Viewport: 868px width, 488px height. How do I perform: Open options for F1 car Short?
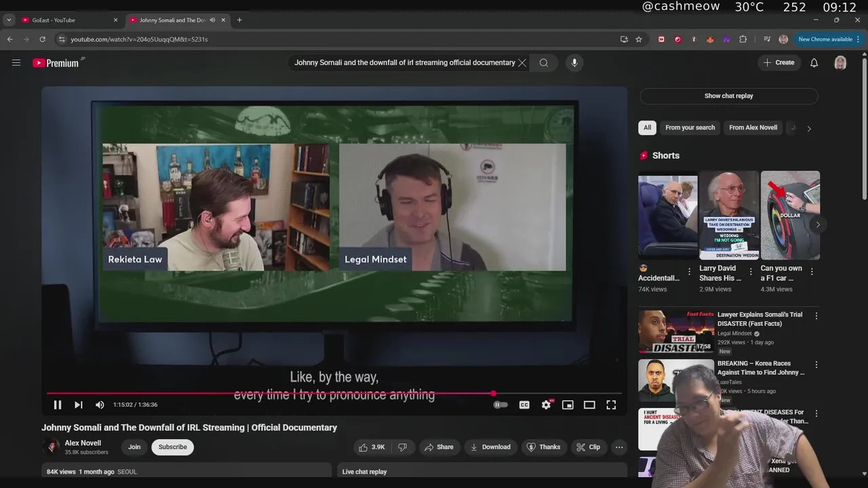(812, 272)
